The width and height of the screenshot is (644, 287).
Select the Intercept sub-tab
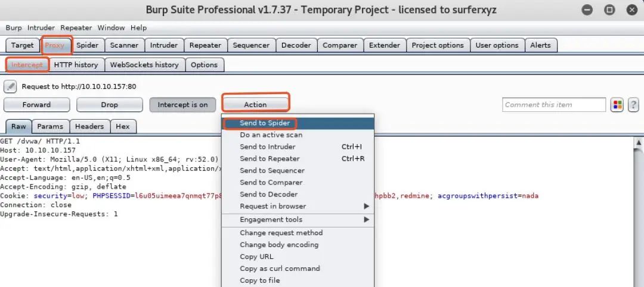[27, 65]
